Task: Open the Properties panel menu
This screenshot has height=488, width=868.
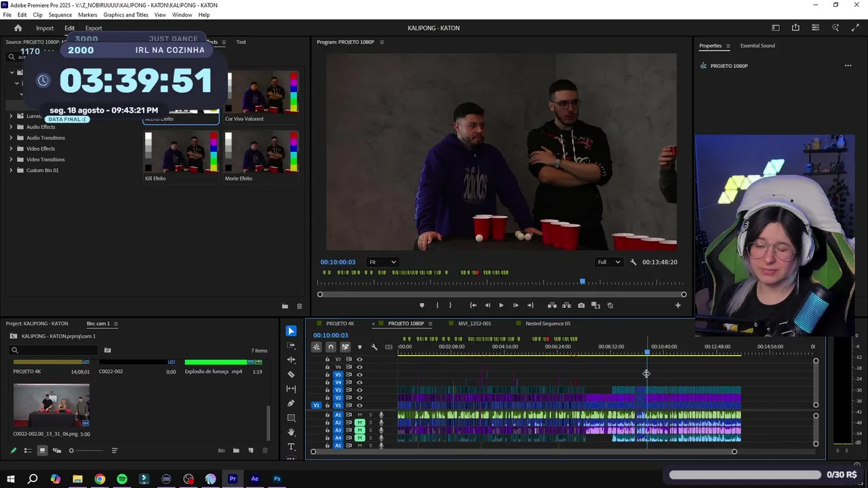Action: [728, 46]
